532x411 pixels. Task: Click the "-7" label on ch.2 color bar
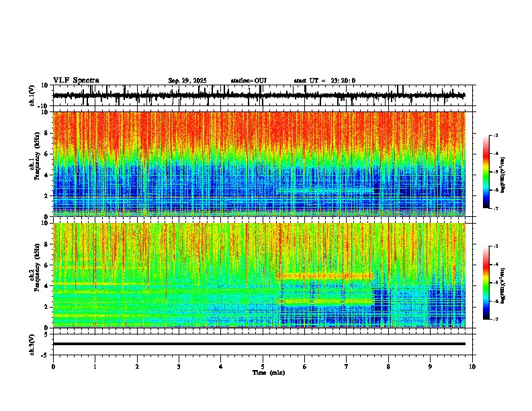pos(496,320)
